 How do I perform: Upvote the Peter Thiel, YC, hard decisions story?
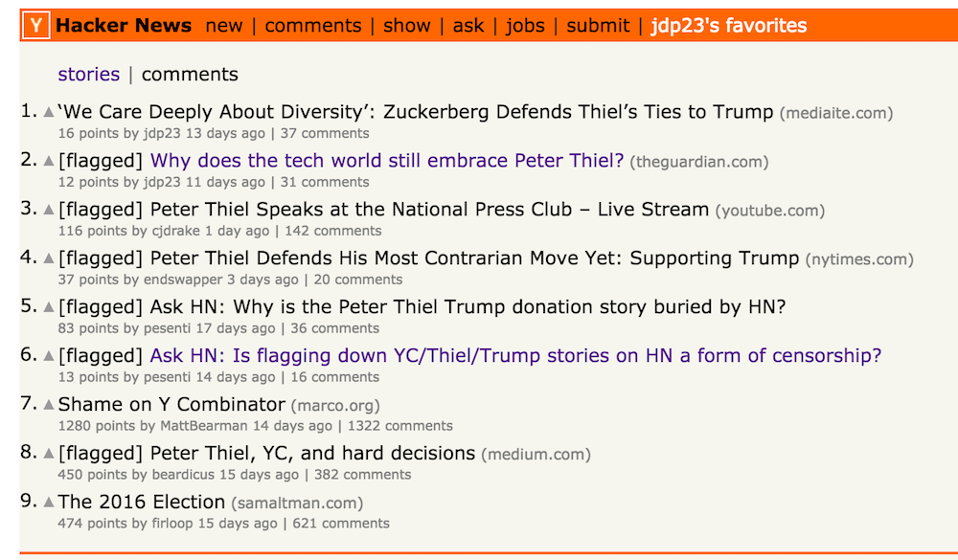coord(49,453)
